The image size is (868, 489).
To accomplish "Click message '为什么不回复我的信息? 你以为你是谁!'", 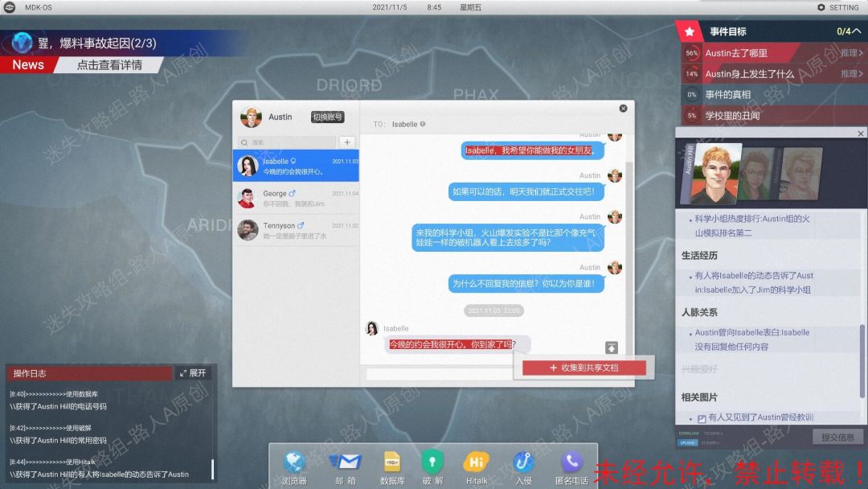I will coord(526,284).
